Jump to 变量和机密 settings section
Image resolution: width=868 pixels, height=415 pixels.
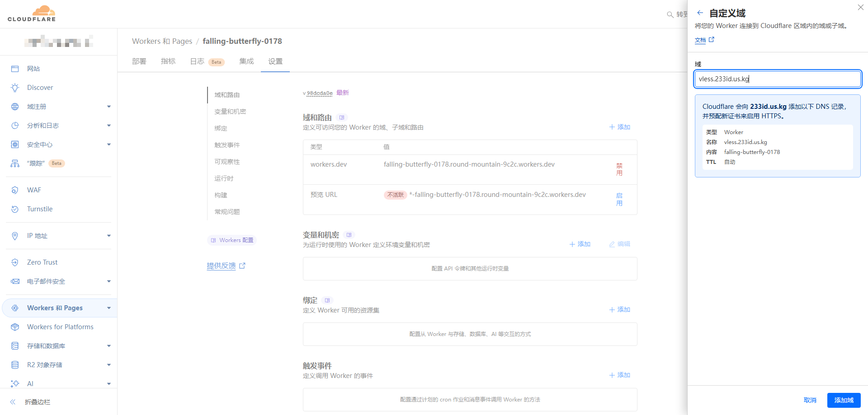click(x=230, y=112)
